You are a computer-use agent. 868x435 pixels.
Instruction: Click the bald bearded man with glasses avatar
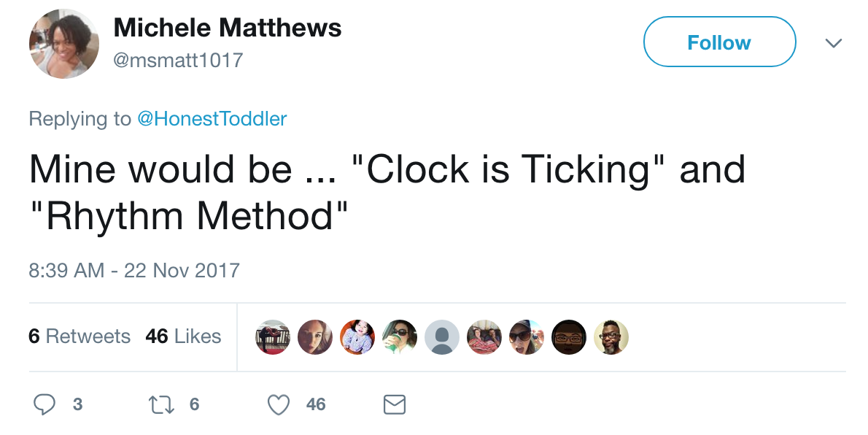[x=611, y=337]
